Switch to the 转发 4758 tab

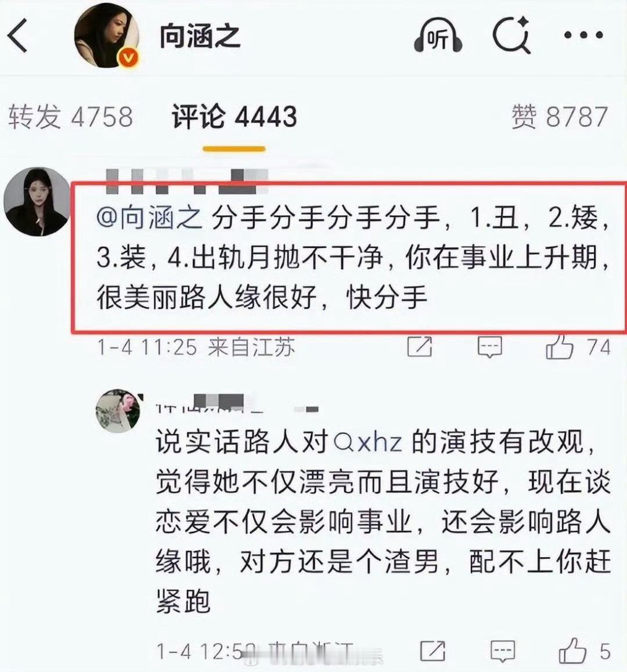click(x=71, y=117)
